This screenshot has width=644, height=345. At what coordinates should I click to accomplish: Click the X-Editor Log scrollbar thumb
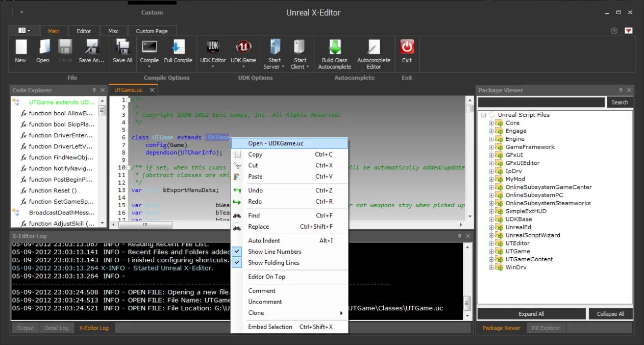[467, 303]
